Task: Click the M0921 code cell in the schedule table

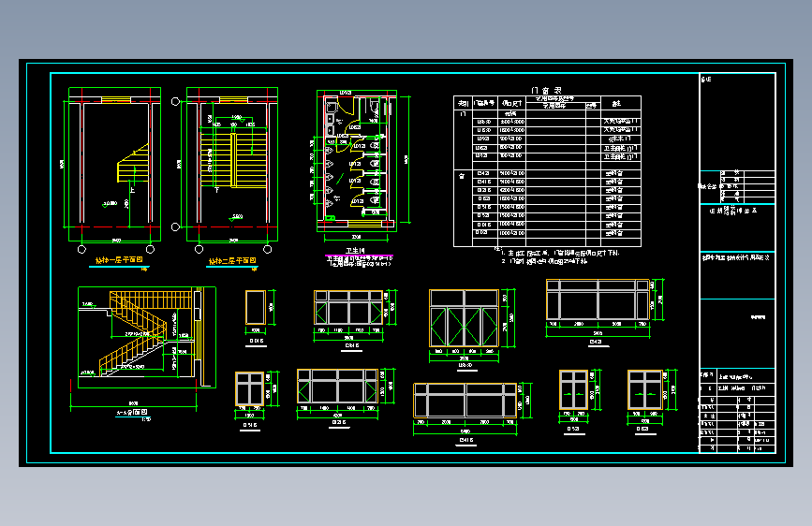Action: click(x=483, y=139)
